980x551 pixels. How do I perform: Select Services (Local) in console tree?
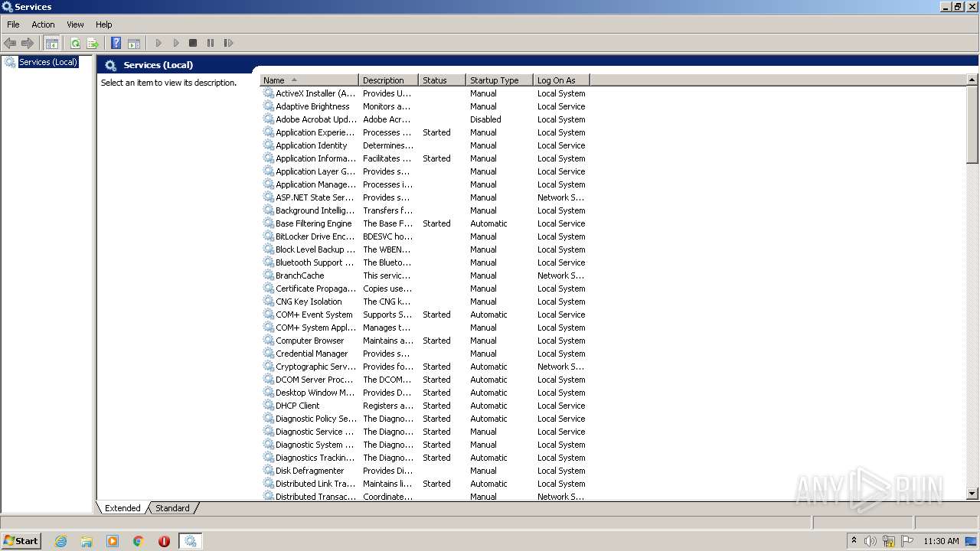(48, 62)
